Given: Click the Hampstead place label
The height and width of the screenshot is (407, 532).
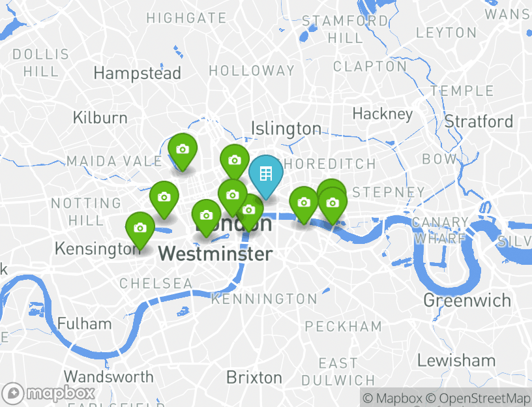Looking at the screenshot, I should click(x=137, y=73).
